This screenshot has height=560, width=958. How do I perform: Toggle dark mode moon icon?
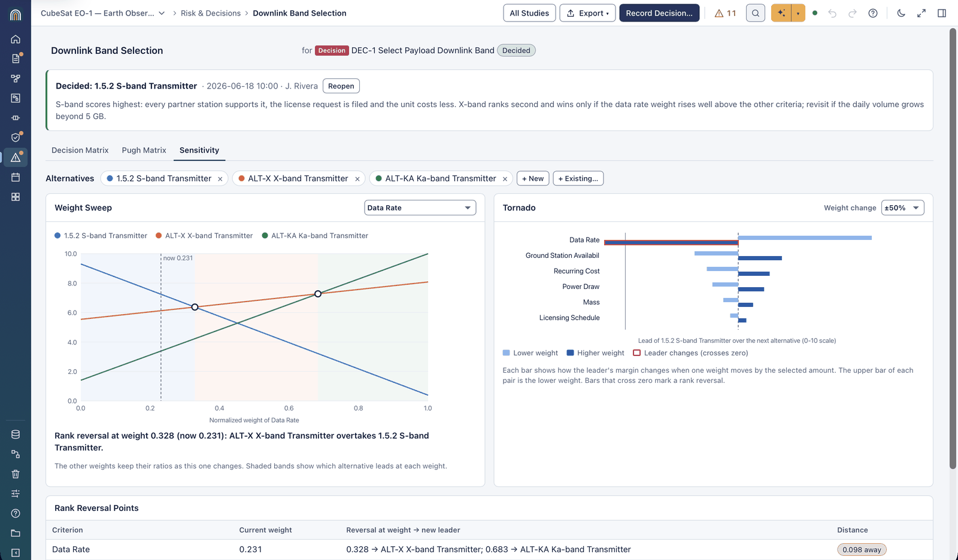[901, 13]
